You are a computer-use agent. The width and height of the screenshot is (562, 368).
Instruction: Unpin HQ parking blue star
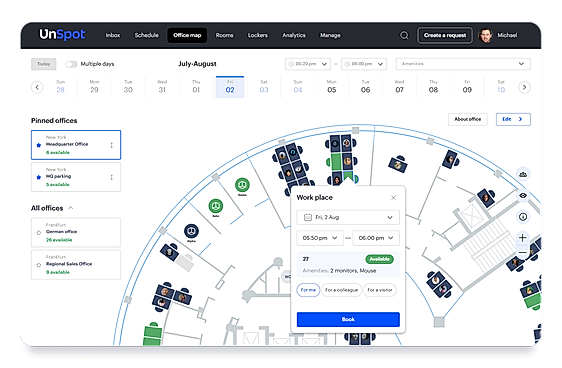point(39,177)
